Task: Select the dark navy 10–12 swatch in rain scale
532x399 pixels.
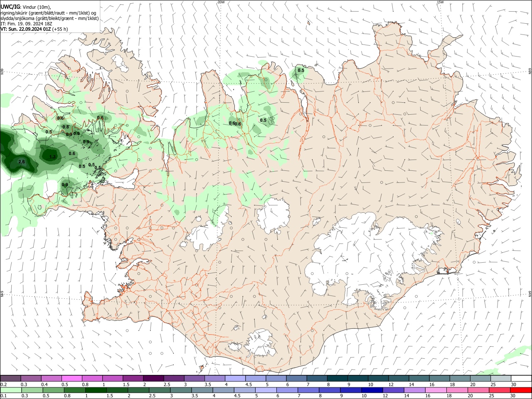Action: pos(372,390)
